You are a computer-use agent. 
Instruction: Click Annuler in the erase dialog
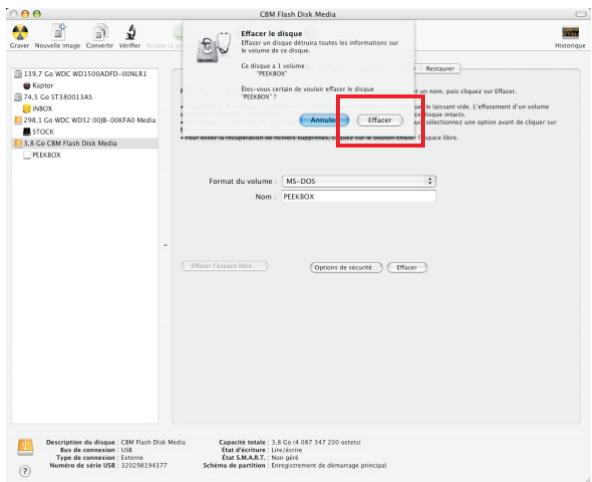coord(324,120)
